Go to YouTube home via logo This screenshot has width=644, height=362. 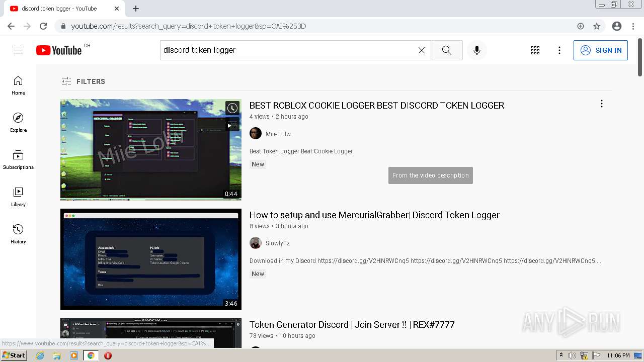(59, 50)
